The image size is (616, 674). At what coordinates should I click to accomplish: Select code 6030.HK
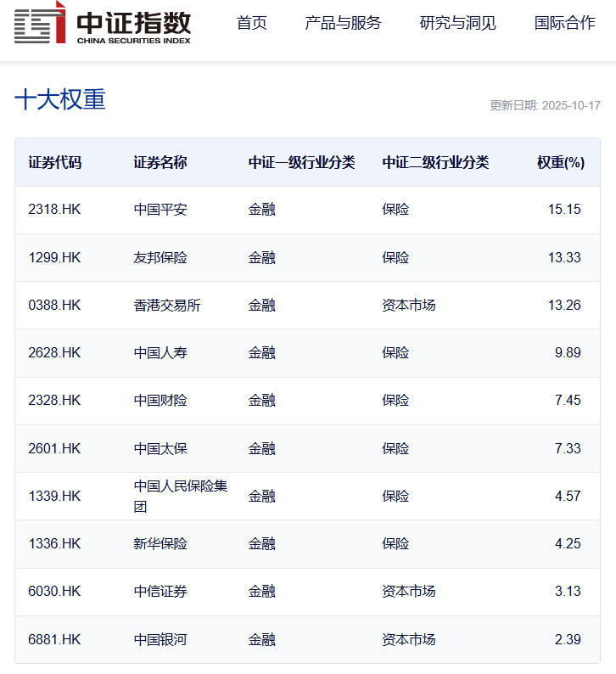coord(54,592)
